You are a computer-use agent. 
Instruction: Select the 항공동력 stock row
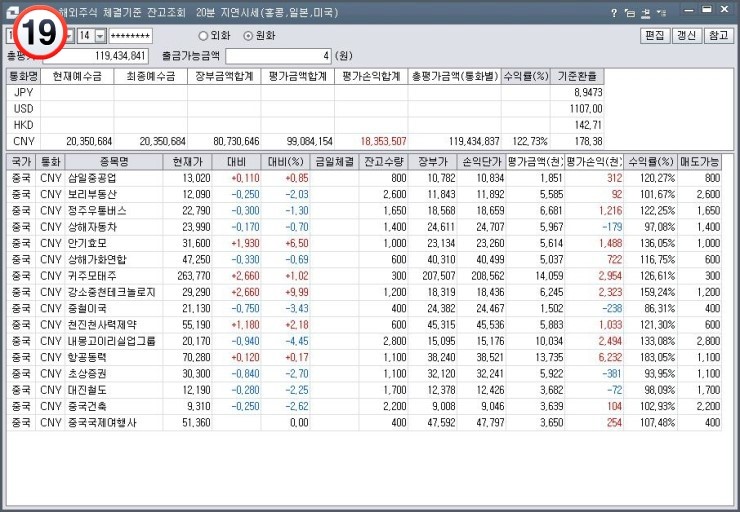pyautogui.click(x=364, y=357)
